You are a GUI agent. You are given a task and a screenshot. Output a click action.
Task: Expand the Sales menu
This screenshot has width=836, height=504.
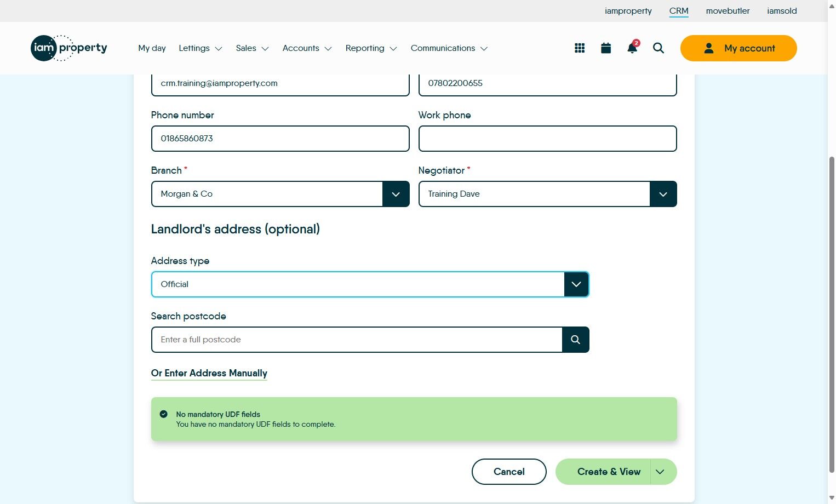pos(252,48)
